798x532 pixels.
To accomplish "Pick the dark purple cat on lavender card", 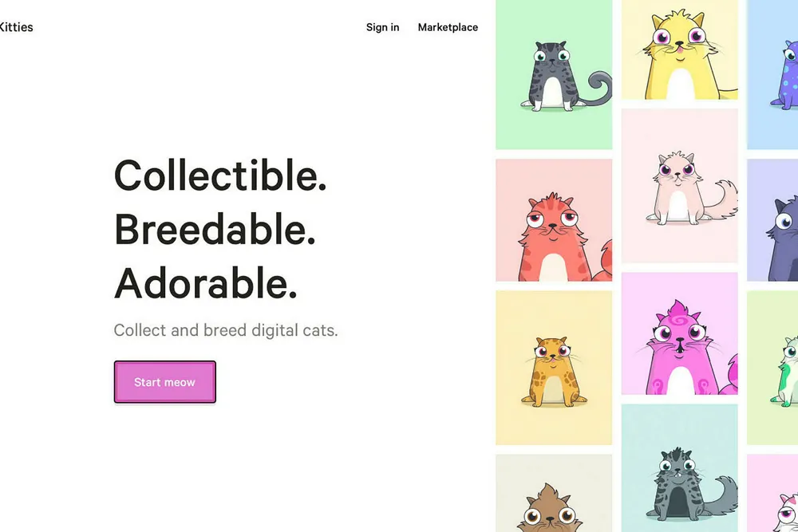I will (x=772, y=220).
